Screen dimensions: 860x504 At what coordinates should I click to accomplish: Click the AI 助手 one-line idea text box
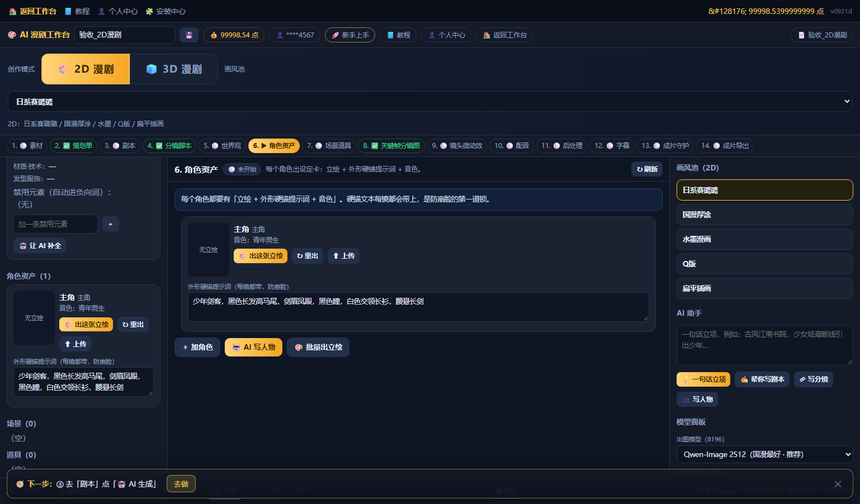pyautogui.click(x=764, y=345)
